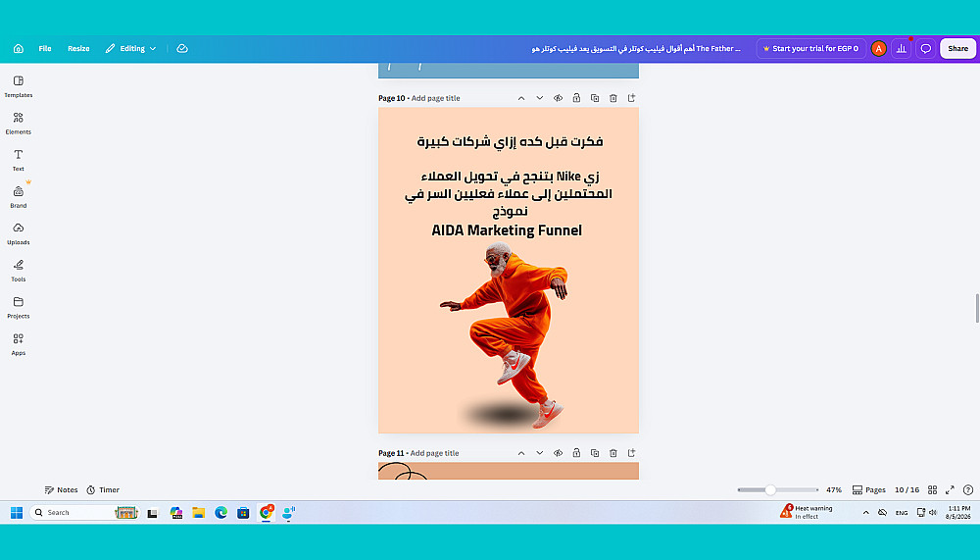This screenshot has width=980, height=560.
Task: Open the Uploads panel
Action: 18,233
